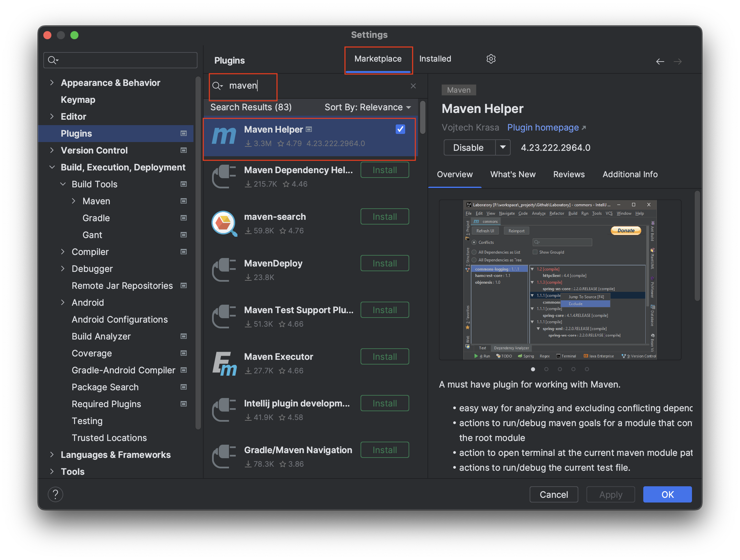Select the second screenshot carousel dot
Image resolution: width=740 pixels, height=560 pixels.
[546, 369]
